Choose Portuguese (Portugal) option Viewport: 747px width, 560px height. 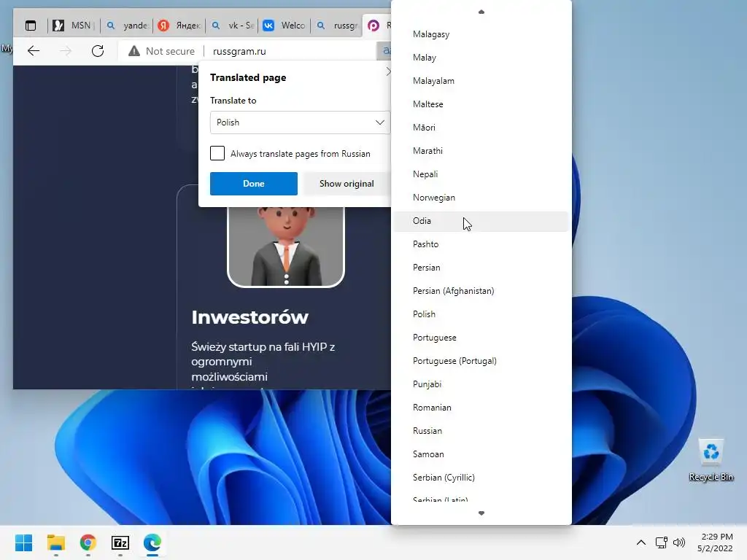tap(481, 361)
